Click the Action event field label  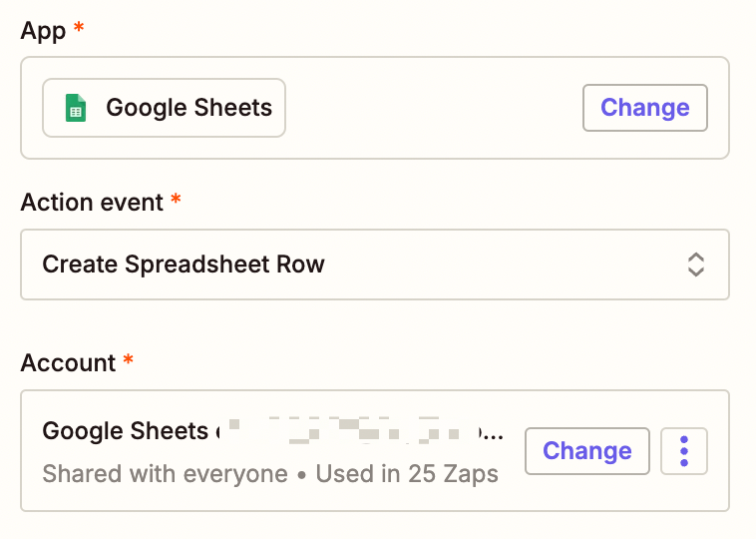[x=92, y=203]
